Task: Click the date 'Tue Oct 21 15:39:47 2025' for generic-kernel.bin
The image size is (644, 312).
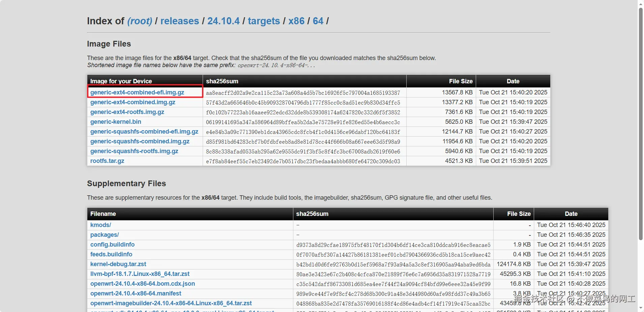Action: click(x=513, y=122)
